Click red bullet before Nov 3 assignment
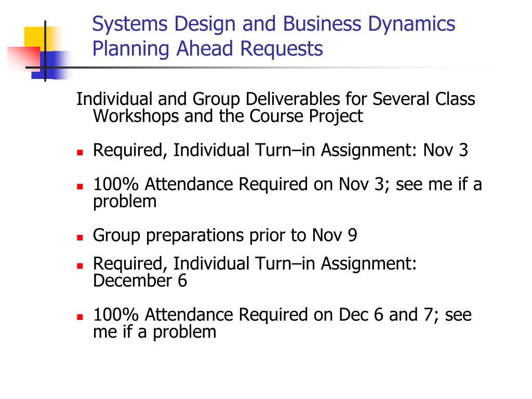This screenshot has width=532, height=399. pos(80,153)
